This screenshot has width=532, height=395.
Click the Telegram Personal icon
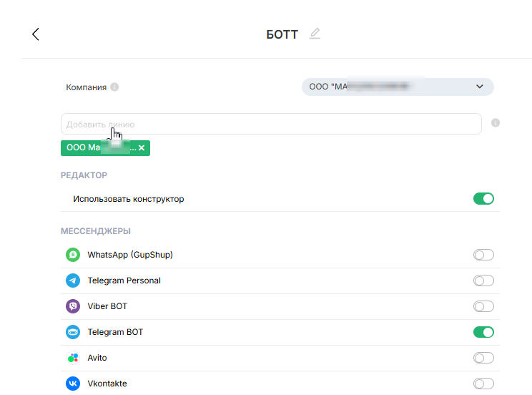point(73,281)
